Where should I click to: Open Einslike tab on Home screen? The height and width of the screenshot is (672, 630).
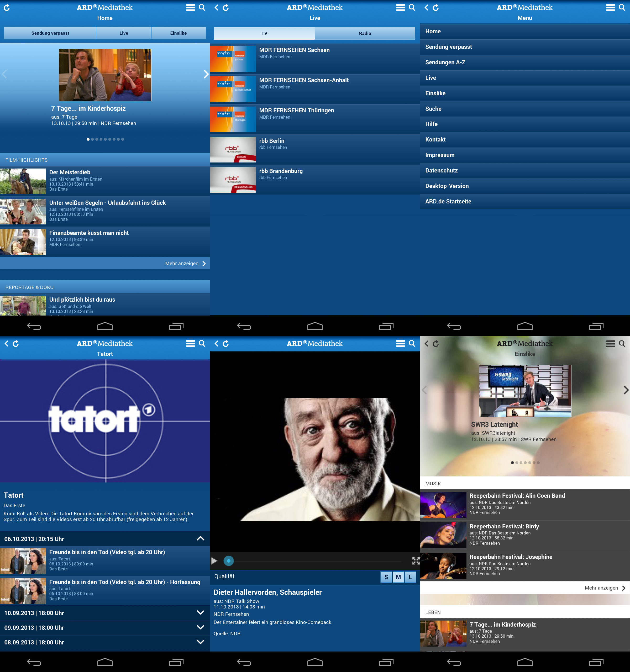point(178,33)
